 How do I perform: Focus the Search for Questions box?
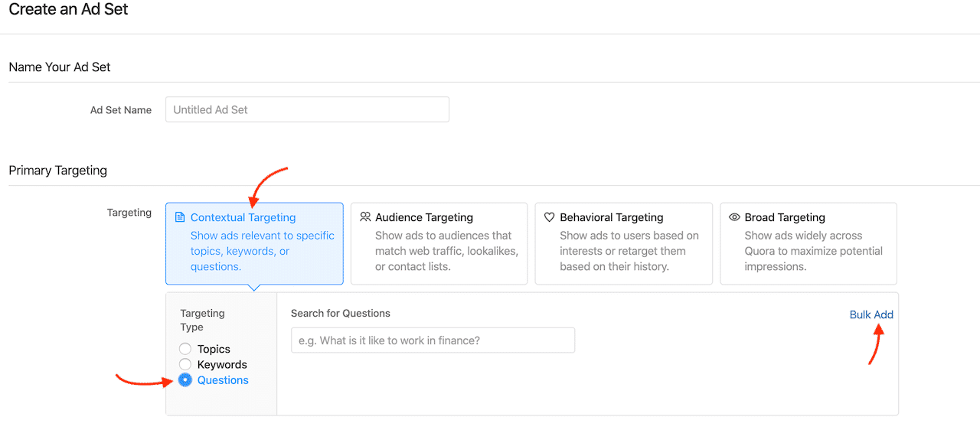pos(433,340)
